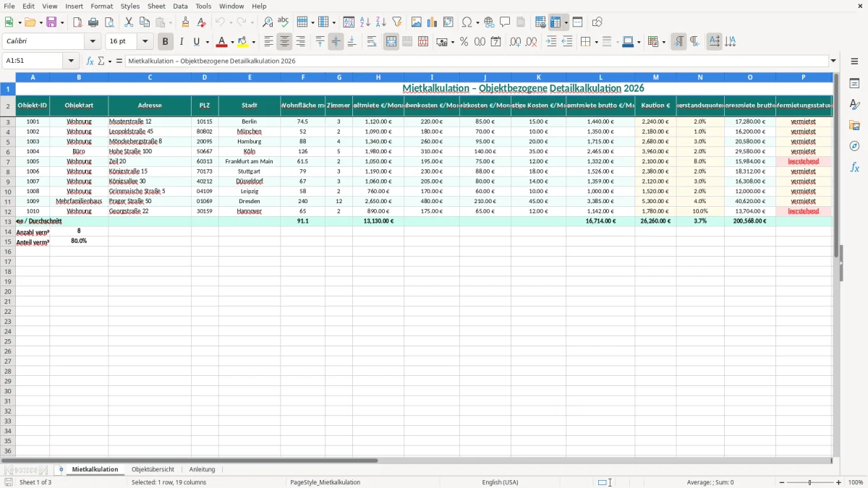Add a new sheet with the plus button

tap(61, 469)
